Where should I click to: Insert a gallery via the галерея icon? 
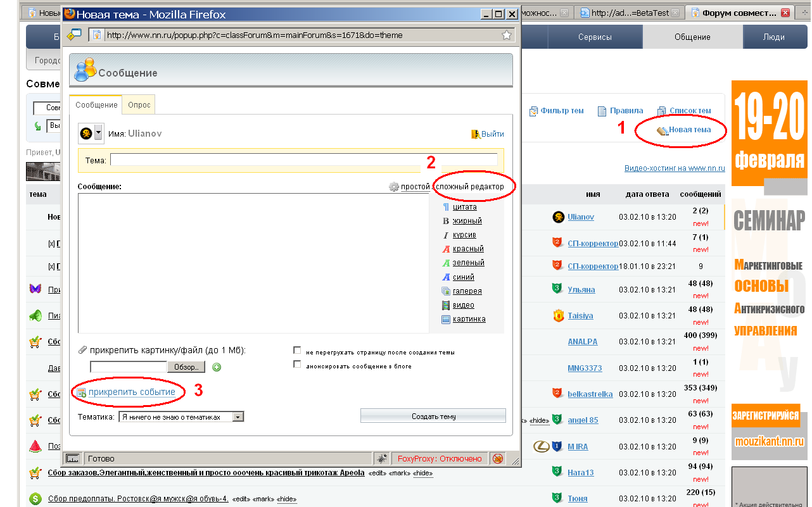[x=446, y=291]
